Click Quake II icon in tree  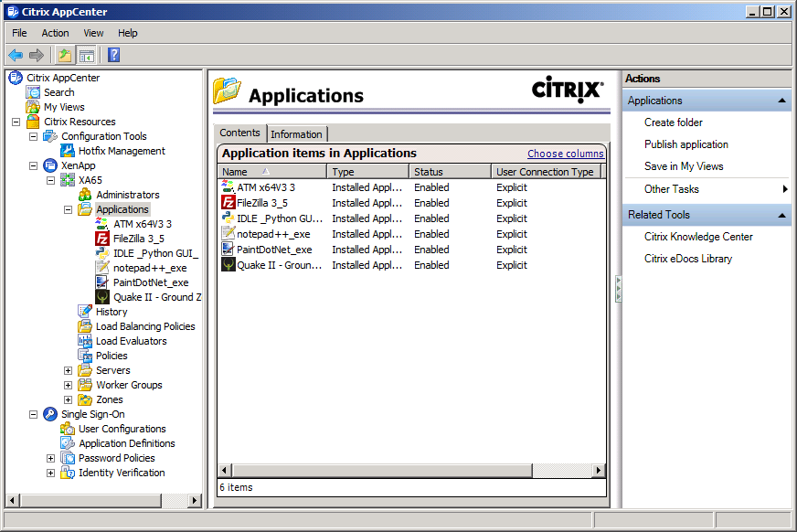point(102,297)
